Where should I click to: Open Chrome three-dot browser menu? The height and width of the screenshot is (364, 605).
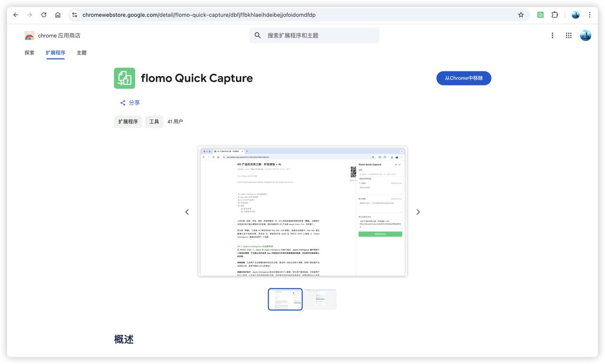click(x=589, y=15)
